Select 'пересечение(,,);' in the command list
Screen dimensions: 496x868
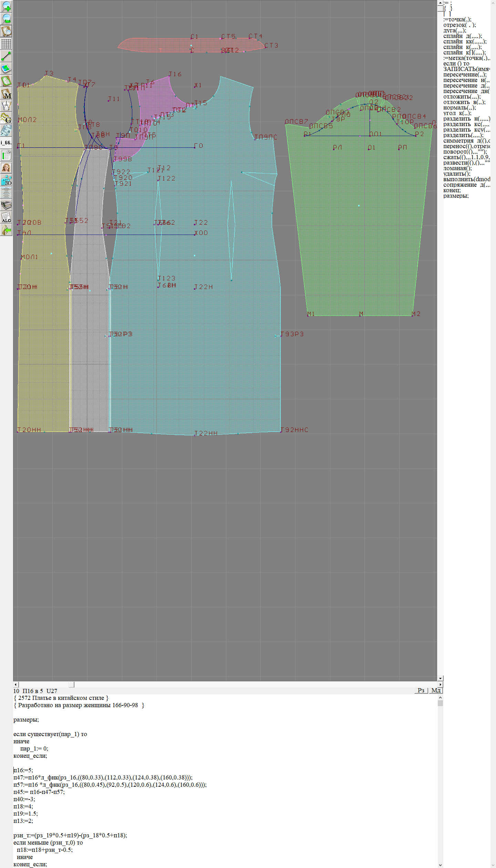tap(465, 75)
